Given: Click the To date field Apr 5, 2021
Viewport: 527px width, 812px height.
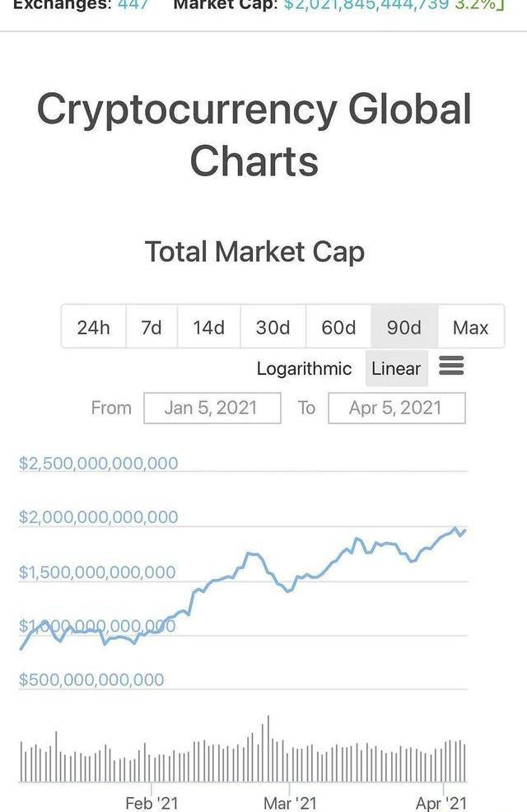Looking at the screenshot, I should pyautogui.click(x=397, y=408).
